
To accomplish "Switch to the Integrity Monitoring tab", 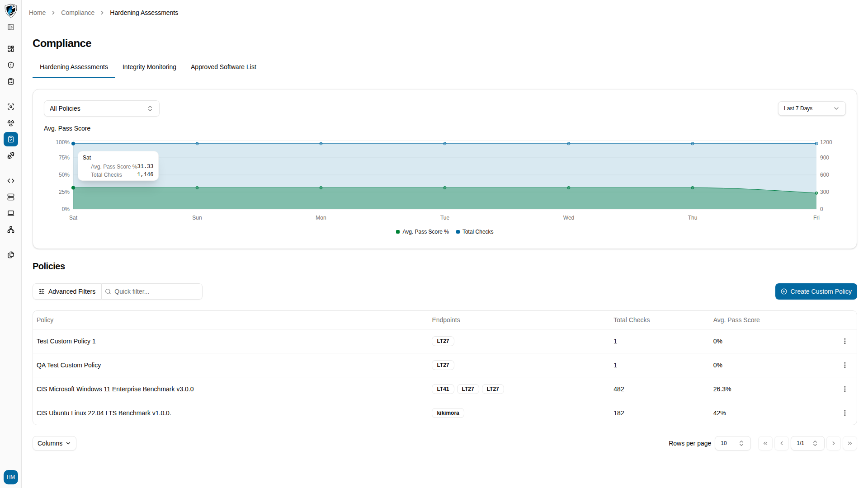I will coord(149,67).
